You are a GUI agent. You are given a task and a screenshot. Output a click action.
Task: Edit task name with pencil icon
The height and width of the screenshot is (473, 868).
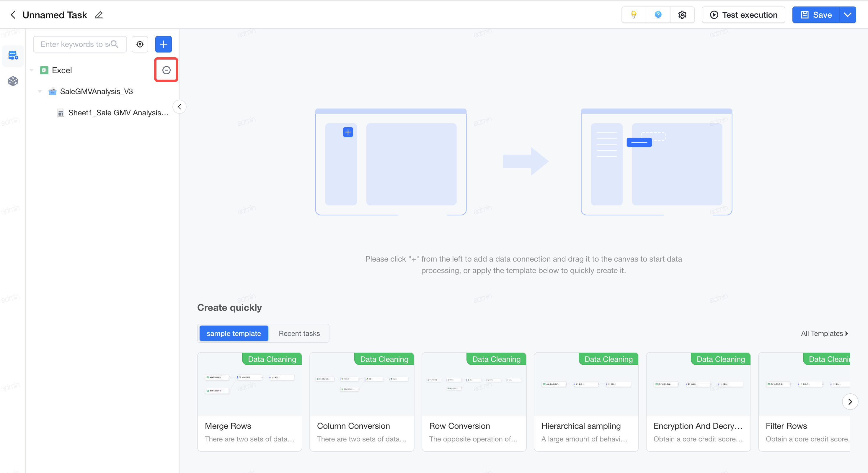tap(99, 15)
